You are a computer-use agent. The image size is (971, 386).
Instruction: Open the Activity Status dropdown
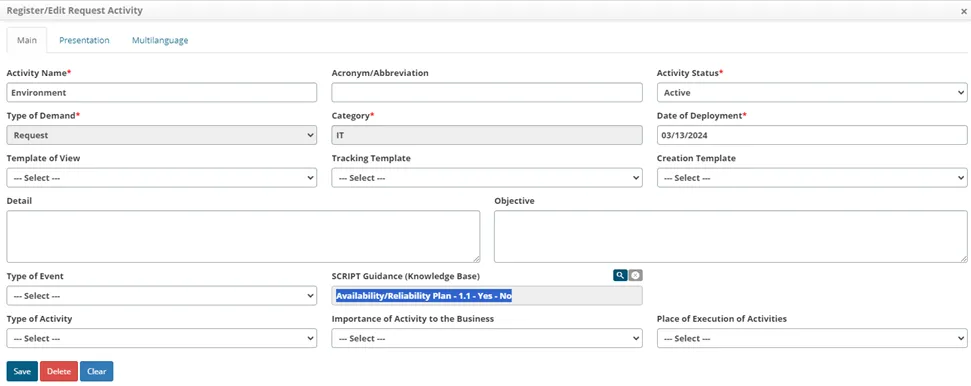[812, 93]
